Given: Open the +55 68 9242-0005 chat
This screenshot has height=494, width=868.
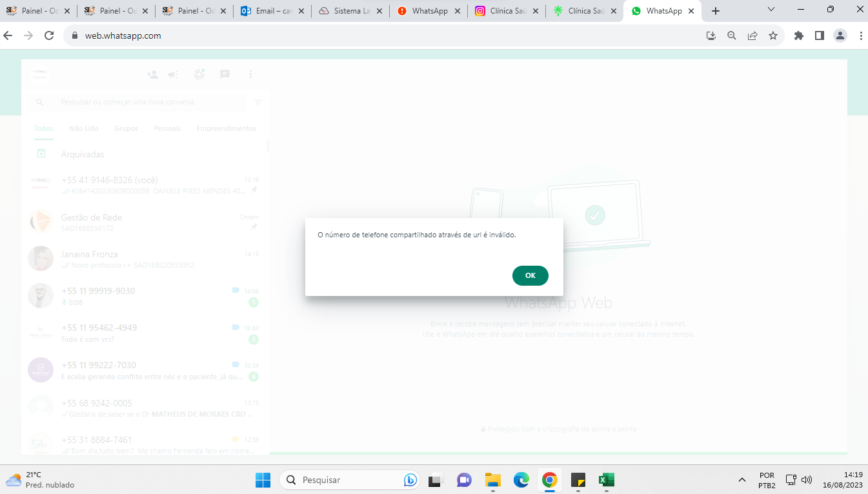Looking at the screenshot, I should (145, 408).
